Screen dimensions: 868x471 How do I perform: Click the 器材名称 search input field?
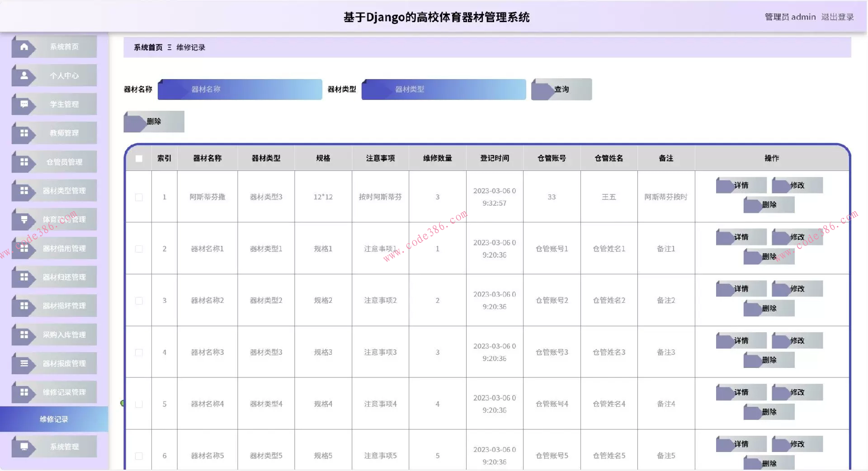240,89
